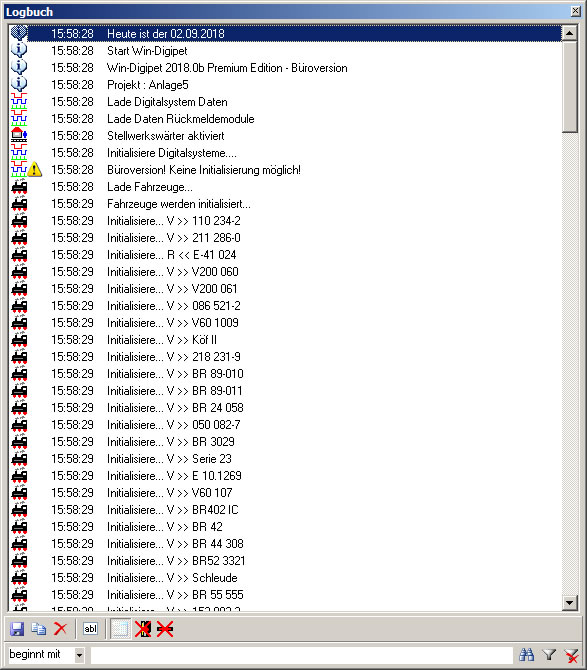Viewport: 587px width, 670px height.
Task: Click the 'abl' text field icon
Action: tap(91, 629)
